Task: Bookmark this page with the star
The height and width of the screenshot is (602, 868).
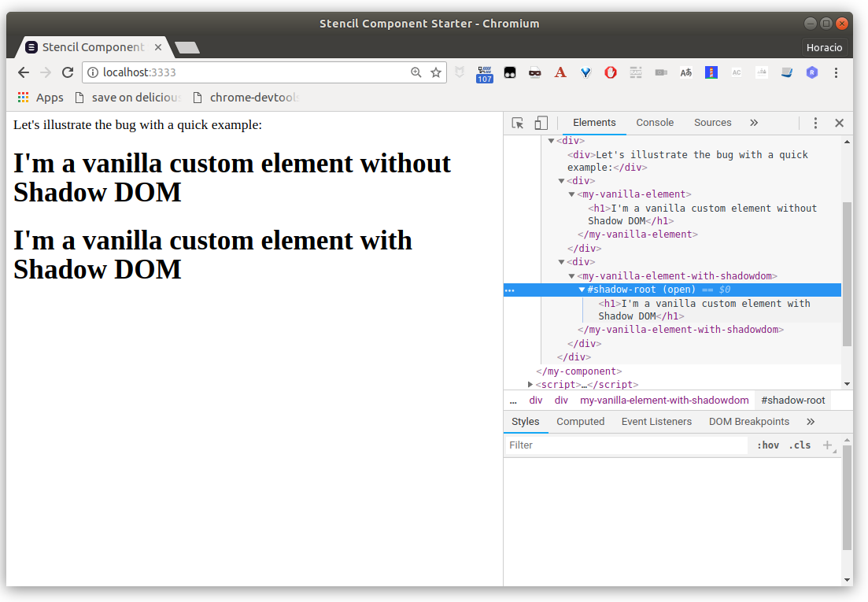Action: click(x=436, y=72)
